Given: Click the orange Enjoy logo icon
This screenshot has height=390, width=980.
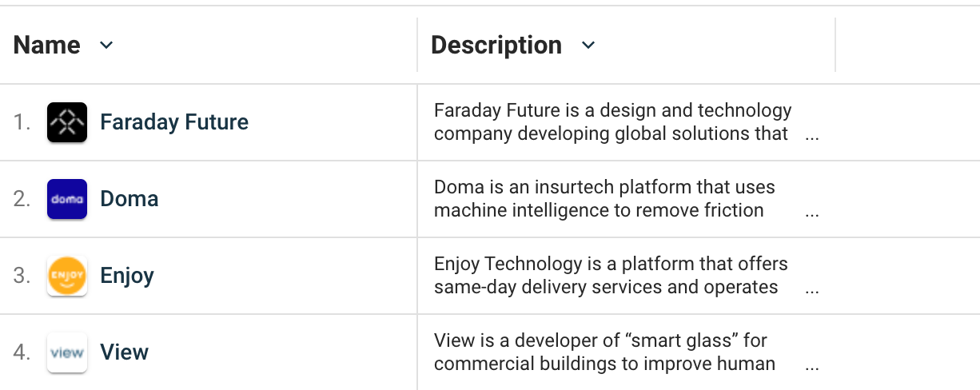Looking at the screenshot, I should (67, 276).
